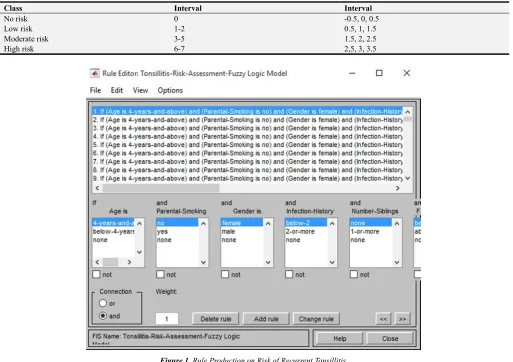Click Age list scroll down arrow
This screenshot has height=362, width=513.
(140, 252)
